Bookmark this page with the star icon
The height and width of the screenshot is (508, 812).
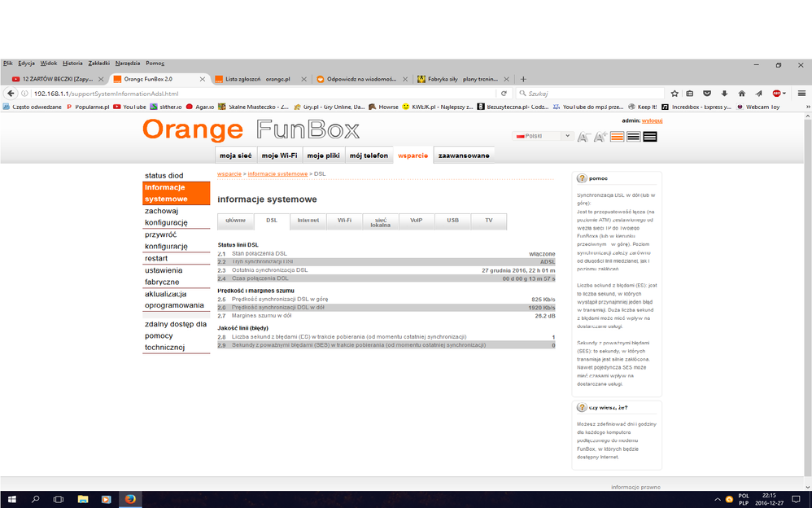tap(674, 94)
